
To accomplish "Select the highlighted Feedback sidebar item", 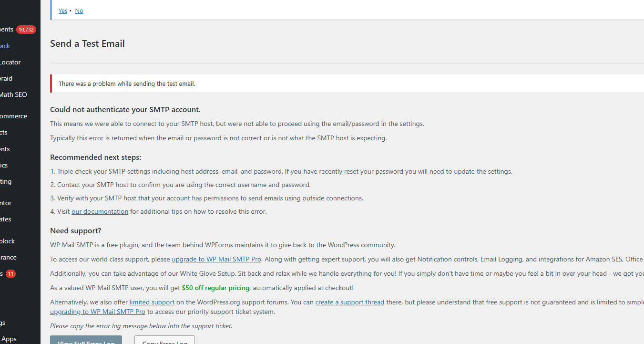I will pyautogui.click(x=5, y=46).
